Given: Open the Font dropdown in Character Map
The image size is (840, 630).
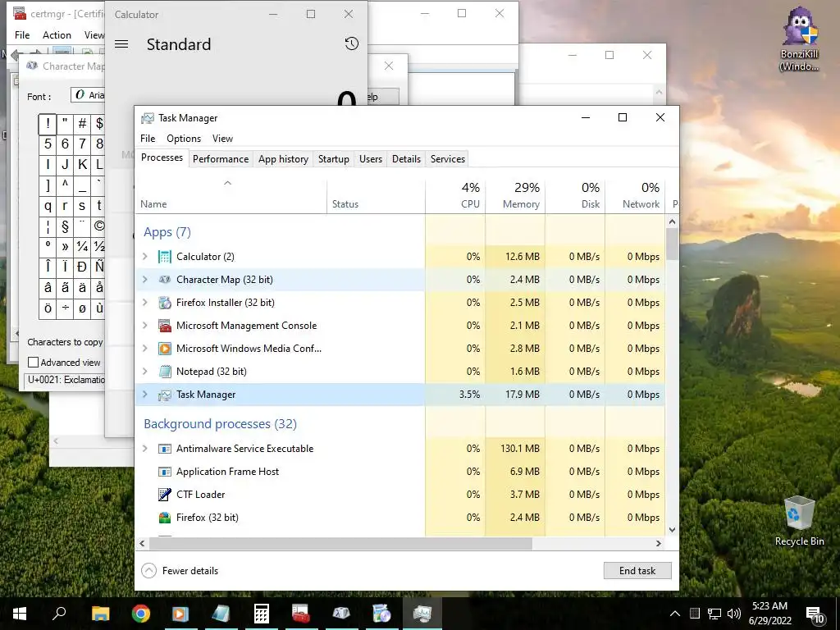Looking at the screenshot, I should (89, 95).
